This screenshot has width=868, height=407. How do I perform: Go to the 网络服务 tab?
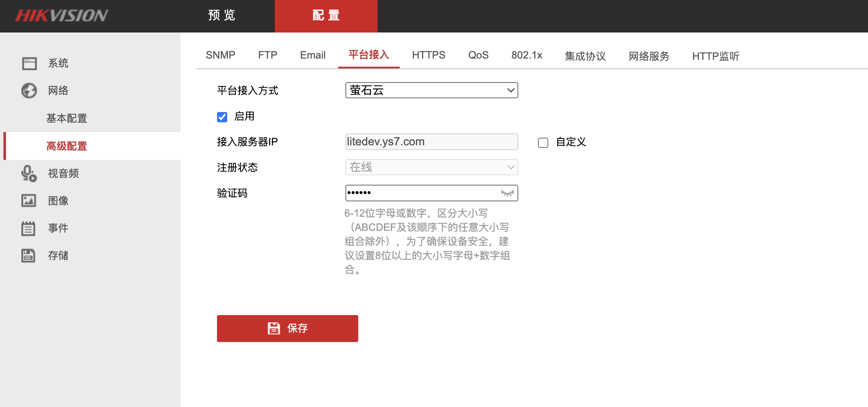pyautogui.click(x=649, y=56)
